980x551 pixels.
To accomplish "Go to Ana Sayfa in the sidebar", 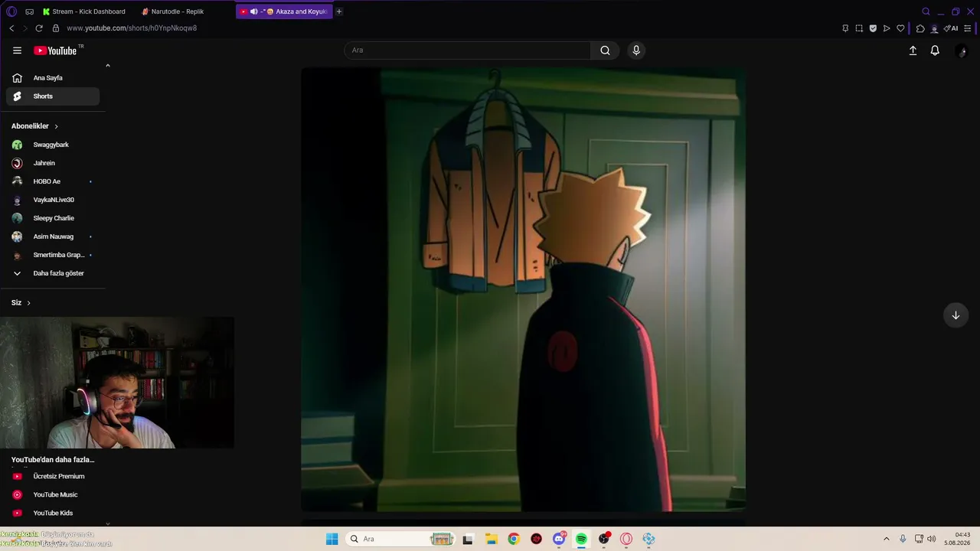I will 53,78.
